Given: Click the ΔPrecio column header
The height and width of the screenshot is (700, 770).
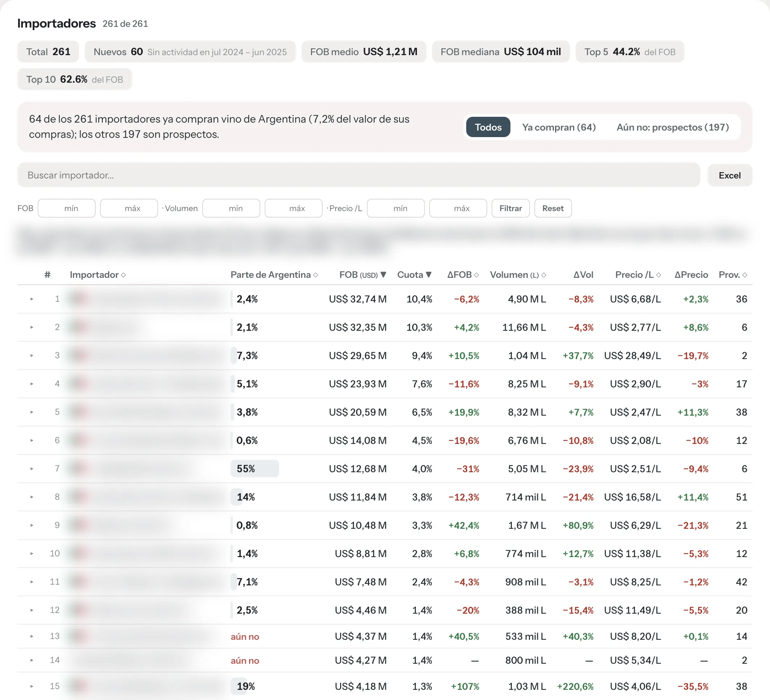Looking at the screenshot, I should pyautogui.click(x=691, y=275).
